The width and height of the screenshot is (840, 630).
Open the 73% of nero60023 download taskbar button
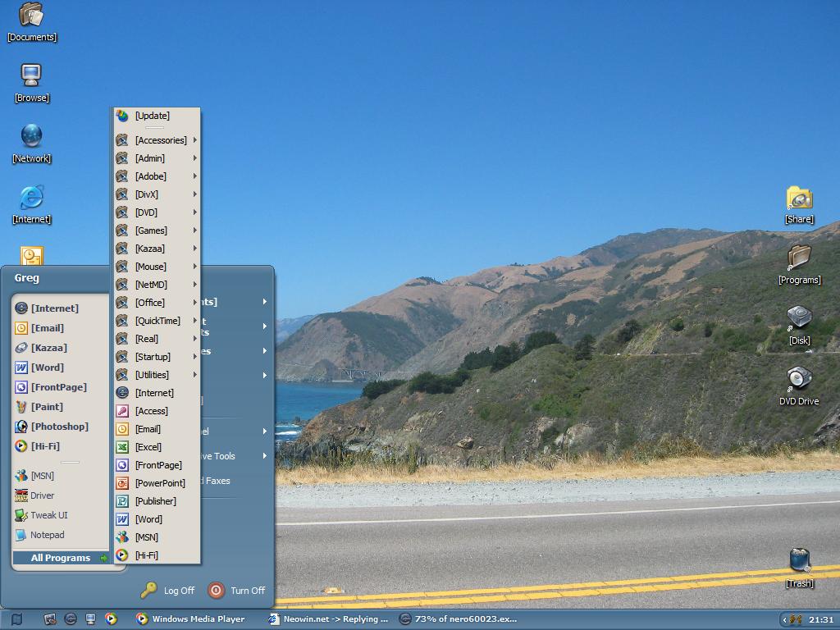(x=459, y=619)
